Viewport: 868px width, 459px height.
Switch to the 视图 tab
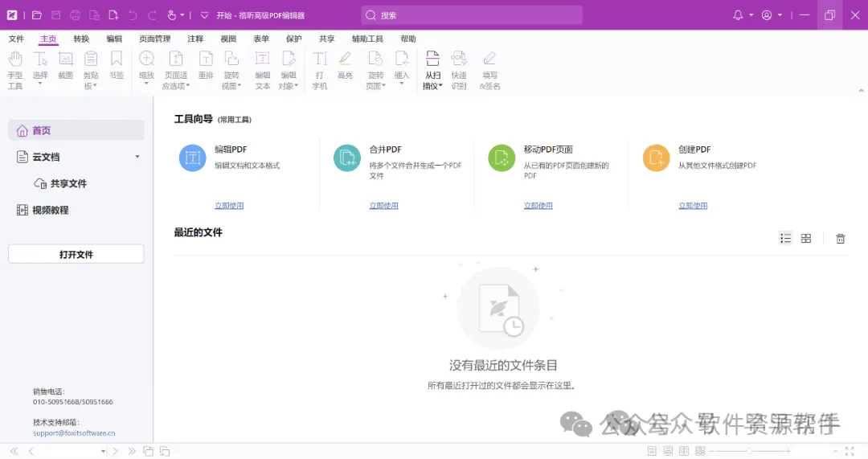coord(228,39)
